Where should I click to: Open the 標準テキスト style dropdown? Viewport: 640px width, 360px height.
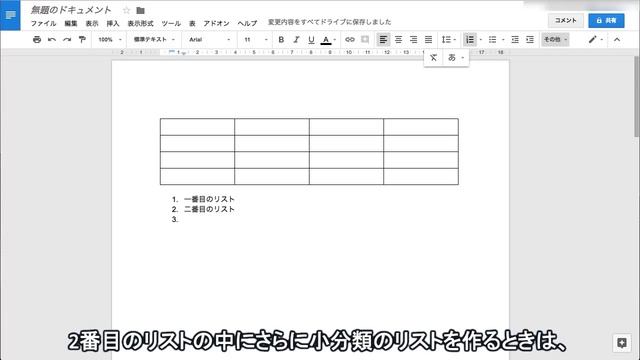154,40
